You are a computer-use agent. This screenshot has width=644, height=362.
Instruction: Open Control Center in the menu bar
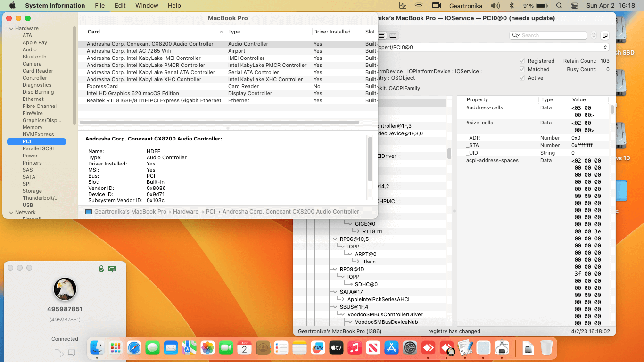coord(574,6)
